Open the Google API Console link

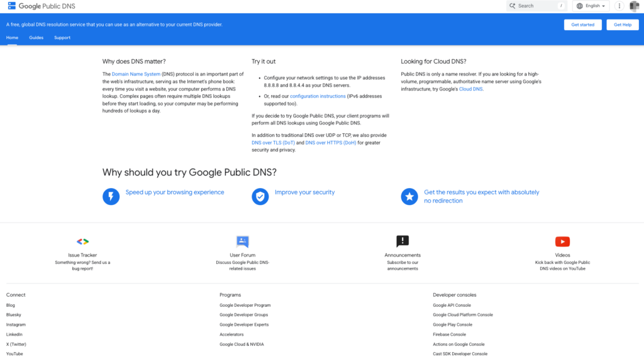tap(452, 305)
